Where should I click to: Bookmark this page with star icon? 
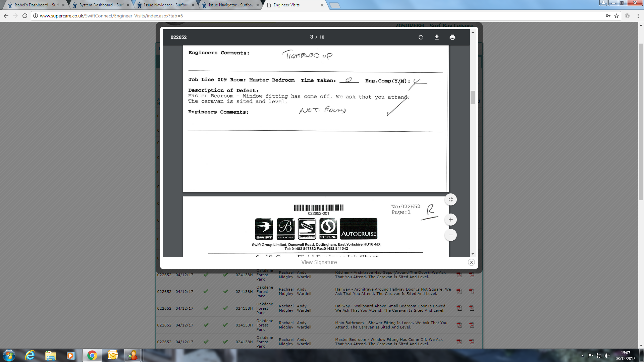tap(616, 16)
